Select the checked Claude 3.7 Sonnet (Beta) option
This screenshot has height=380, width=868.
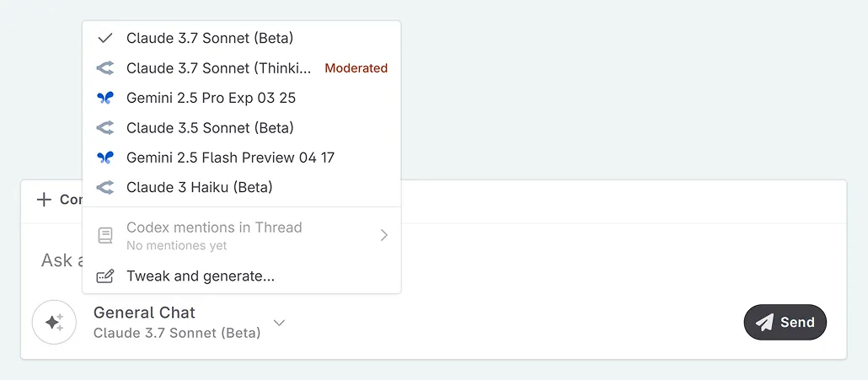pos(210,38)
